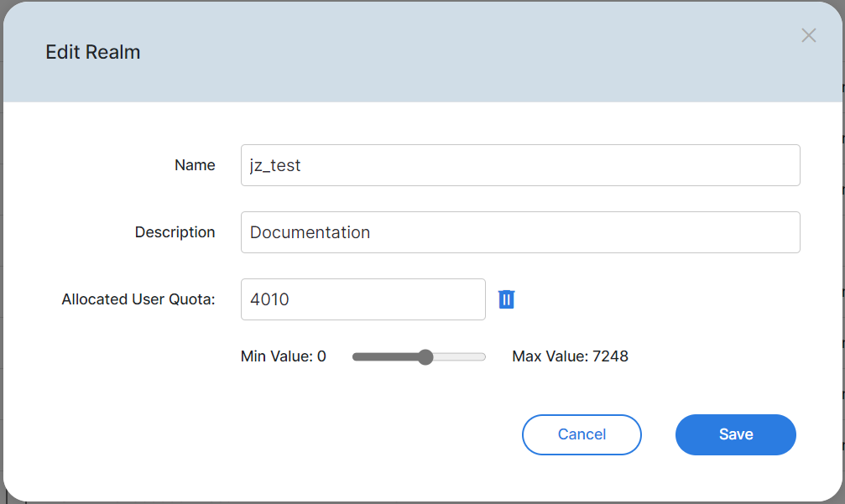Click the Max Value: 7248 text

[570, 356]
